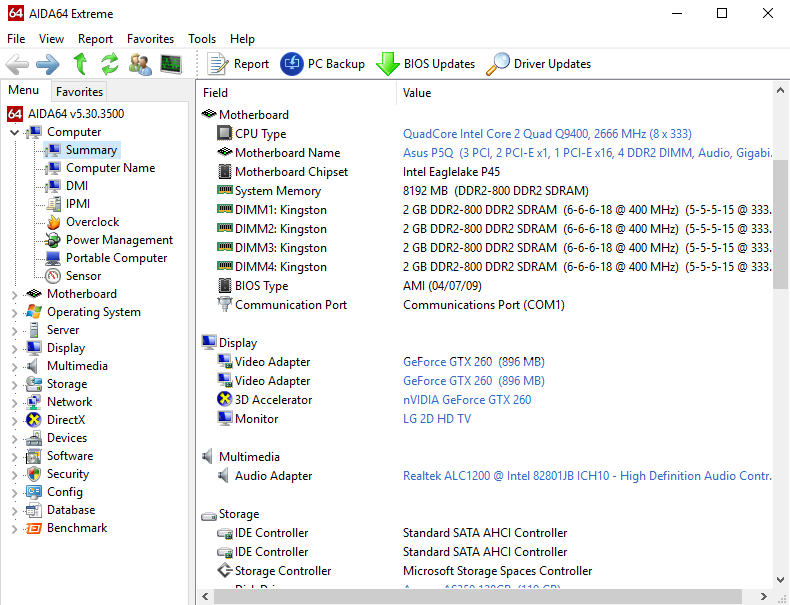This screenshot has height=605, width=790.
Task: Expand the Devices tree node
Action: [15, 439]
